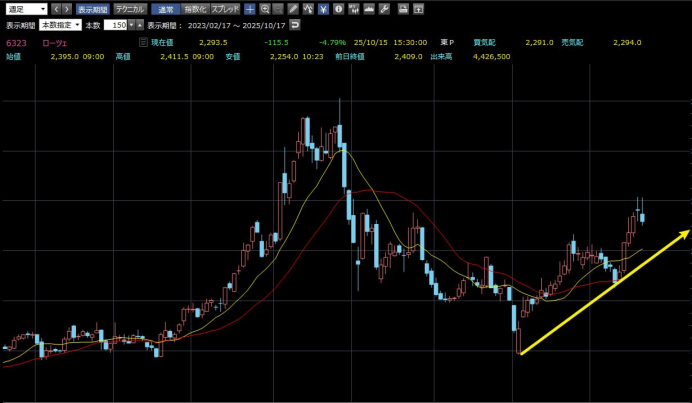
Task: Click the zoom in magnifier icon
Action: pyautogui.click(x=264, y=8)
